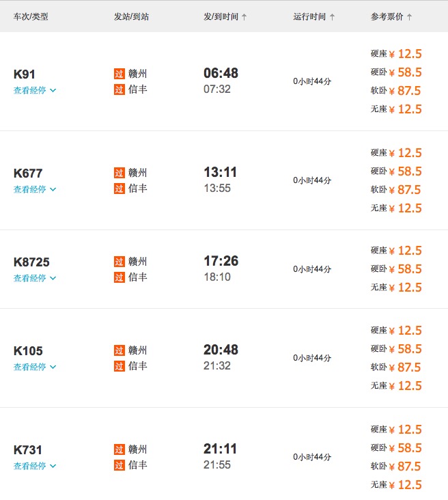Image resolution: width=448 pixels, height=500 pixels.
Task: Click the 06:48 departure time of K91
Action: click(x=221, y=73)
